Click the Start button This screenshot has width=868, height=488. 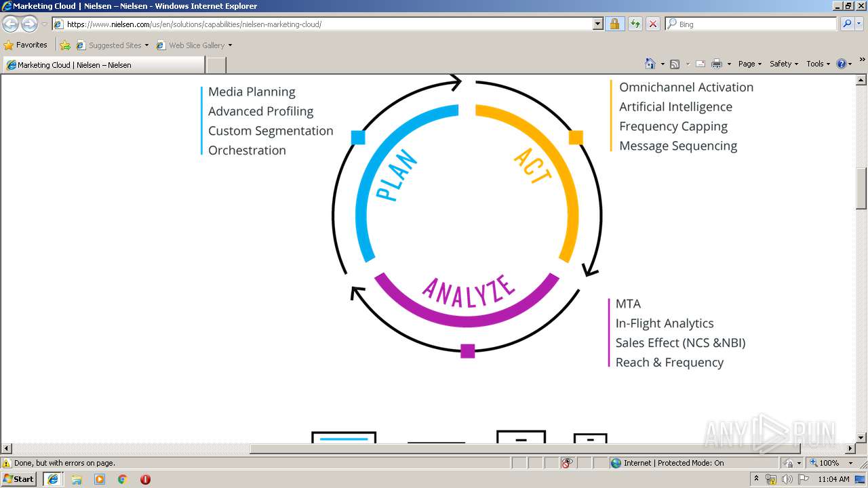click(18, 479)
